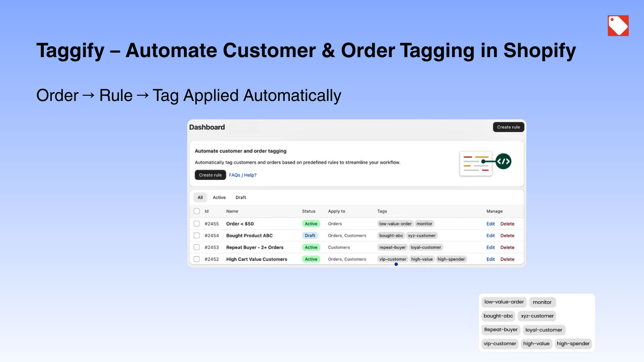Switch to the Active tab
The height and width of the screenshot is (362, 644).
219,197
